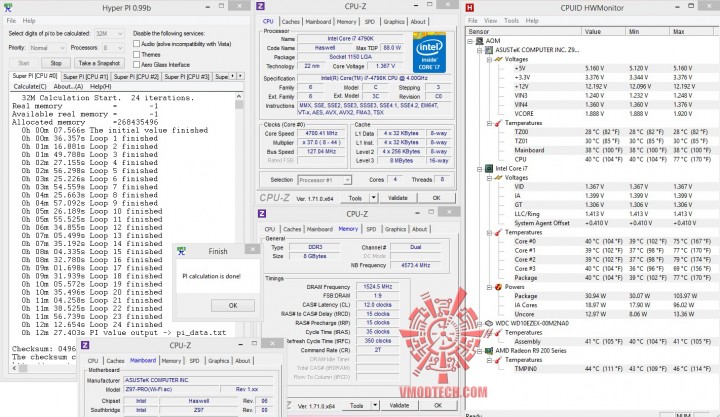Click the AMD Radeon R9 200 Series card icon
This screenshot has width=720, height=417.
[x=489, y=351]
